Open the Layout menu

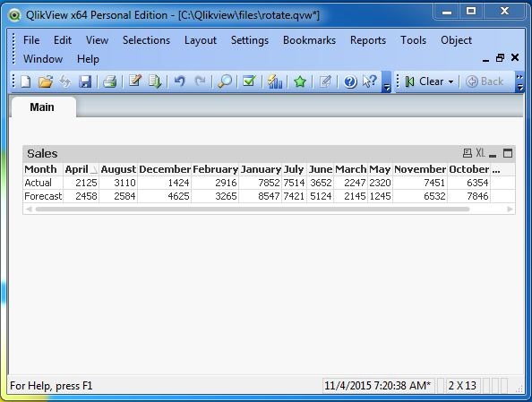(x=201, y=40)
